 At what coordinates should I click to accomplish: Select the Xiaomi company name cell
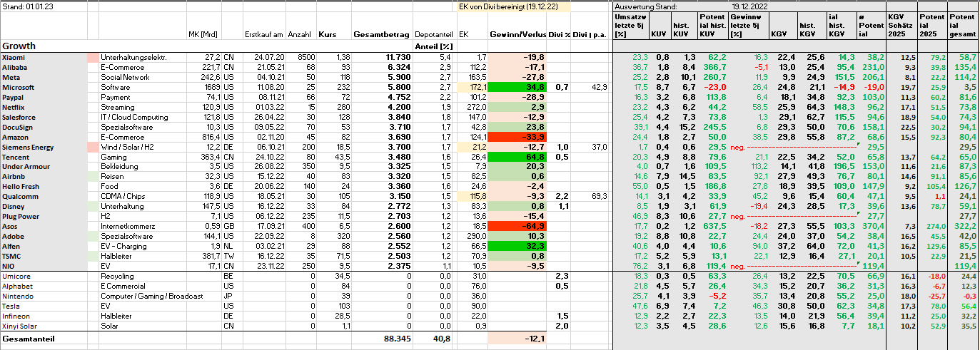click(43, 56)
